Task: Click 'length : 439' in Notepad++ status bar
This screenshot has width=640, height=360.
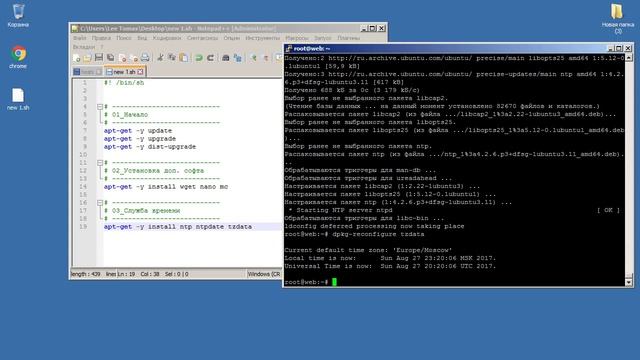Action: (85, 274)
